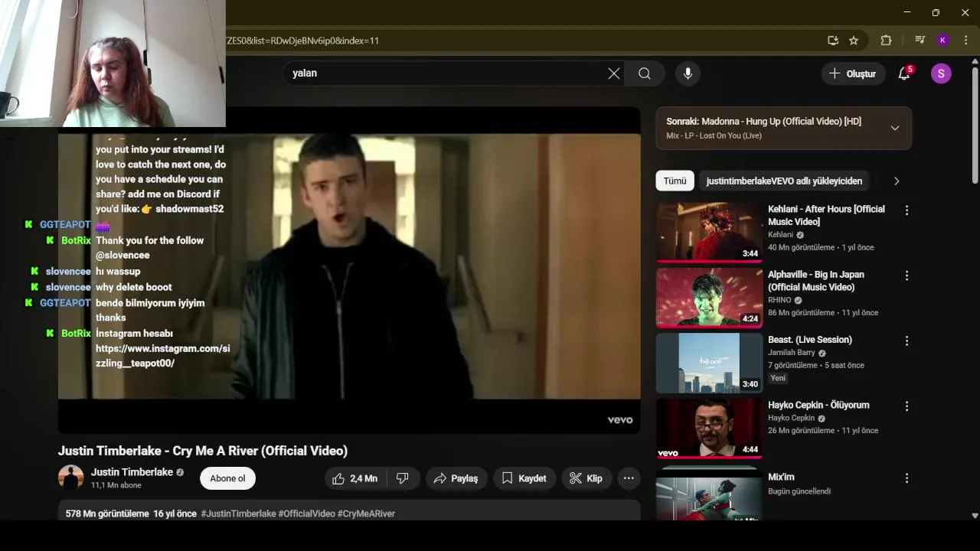
Task: Click the RHINO channel name
Action: pos(780,300)
